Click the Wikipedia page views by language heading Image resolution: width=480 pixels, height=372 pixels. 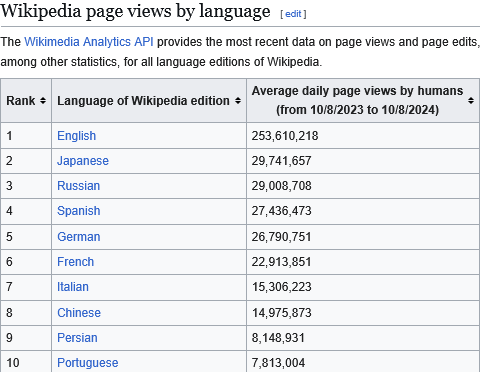135,11
